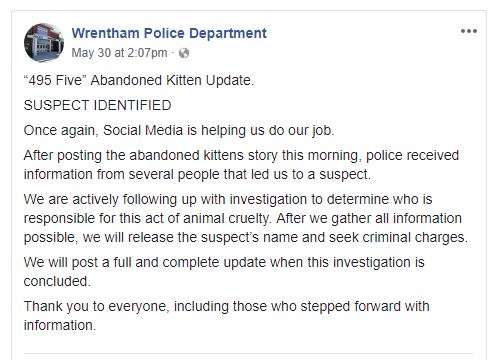This screenshot has height=360, width=498.
Task: Visit the Wrentham Police Department page link
Action: tap(169, 33)
